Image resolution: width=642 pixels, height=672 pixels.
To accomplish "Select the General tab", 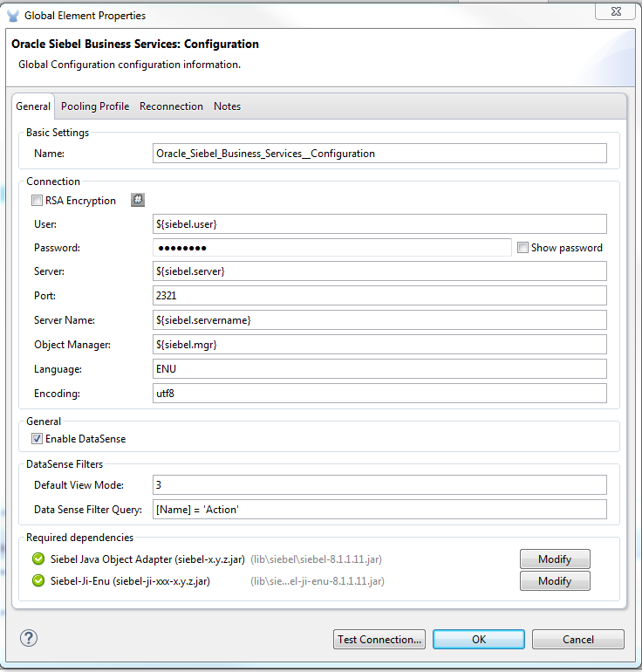I will click(x=33, y=106).
